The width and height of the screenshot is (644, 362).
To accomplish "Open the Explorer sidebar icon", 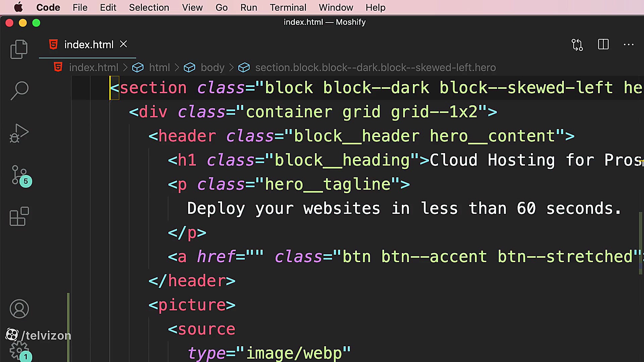I will [x=19, y=49].
